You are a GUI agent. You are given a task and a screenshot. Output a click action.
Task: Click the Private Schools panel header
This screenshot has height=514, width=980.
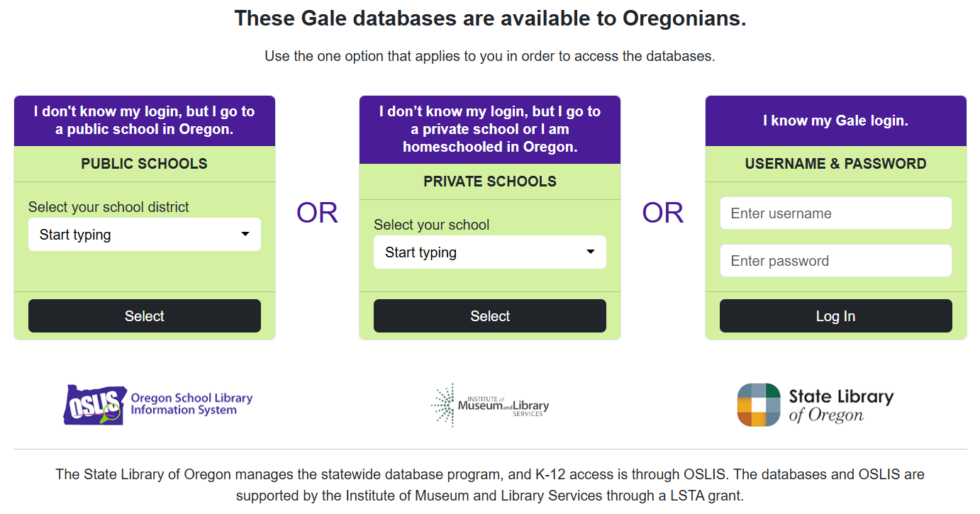click(x=490, y=181)
